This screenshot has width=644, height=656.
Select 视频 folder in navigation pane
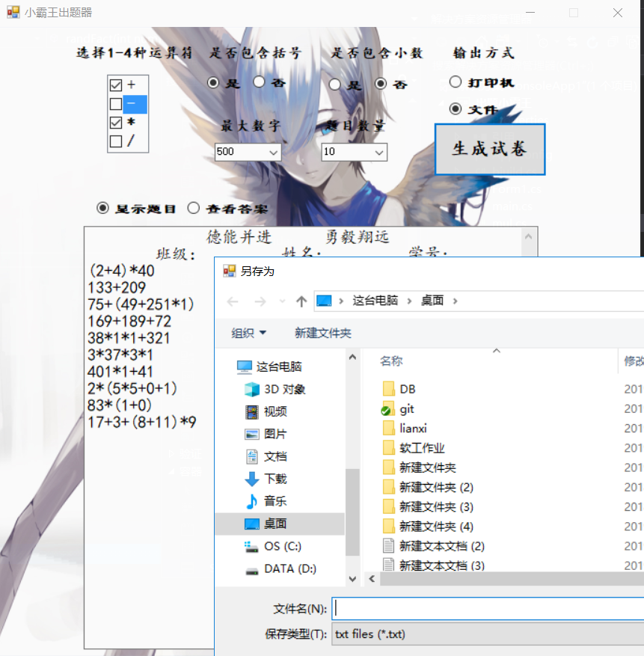266,411
